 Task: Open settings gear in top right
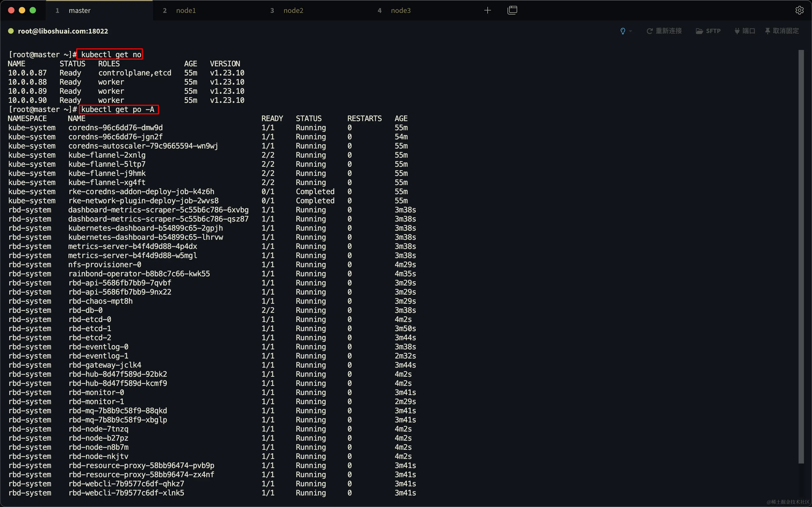point(799,10)
